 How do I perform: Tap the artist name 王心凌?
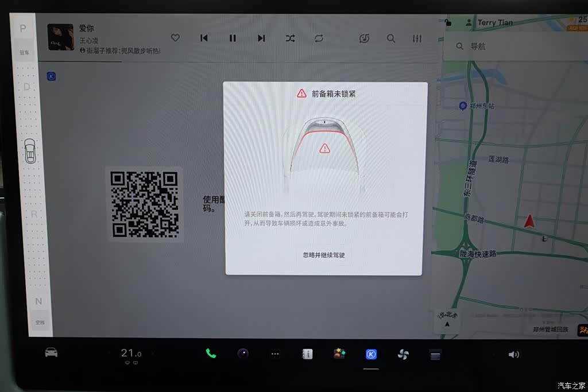point(89,41)
